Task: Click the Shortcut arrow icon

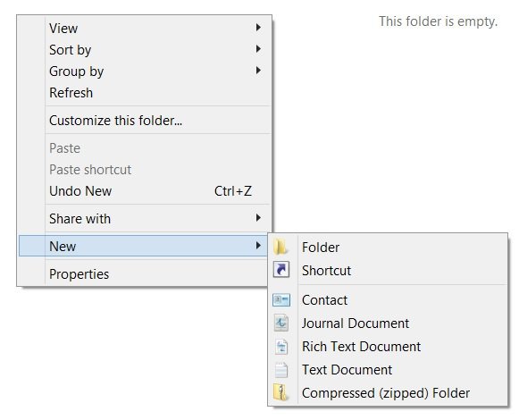Action: click(x=281, y=269)
